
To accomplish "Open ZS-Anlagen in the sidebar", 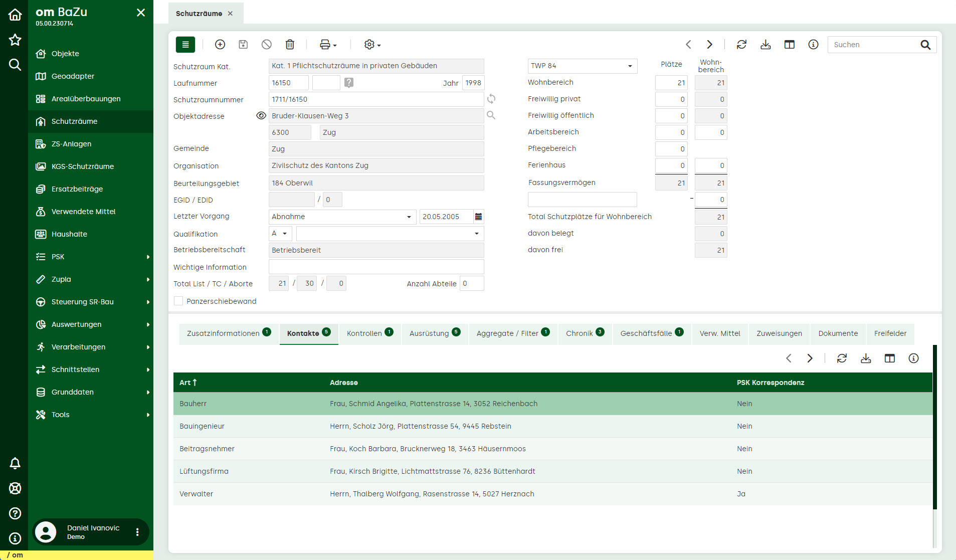I will click(71, 144).
